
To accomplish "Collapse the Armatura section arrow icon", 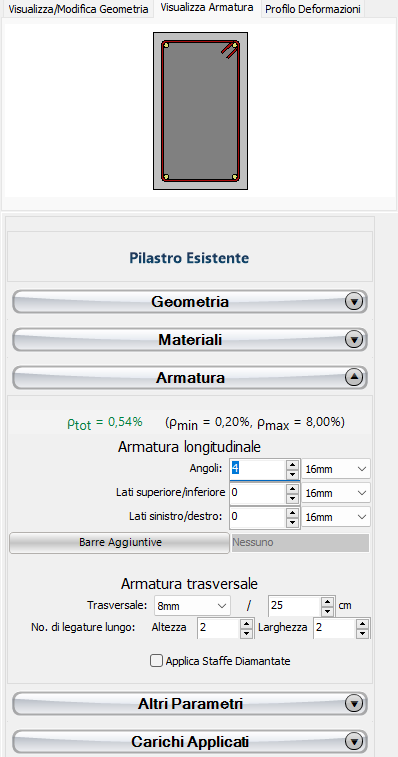I will (354, 378).
